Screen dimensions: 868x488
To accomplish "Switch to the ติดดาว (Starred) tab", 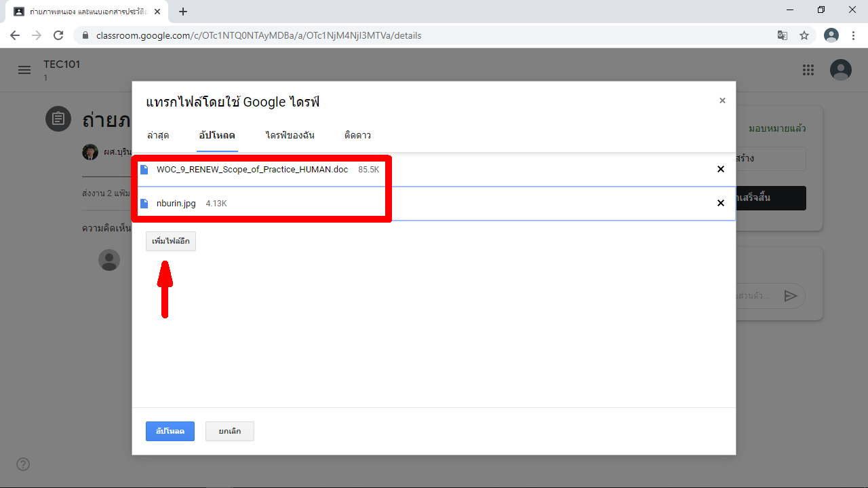I will coord(357,135).
